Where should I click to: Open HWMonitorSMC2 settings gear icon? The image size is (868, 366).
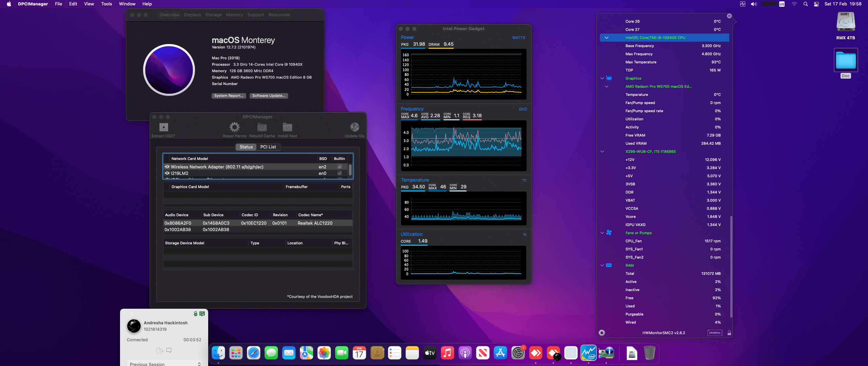602,333
